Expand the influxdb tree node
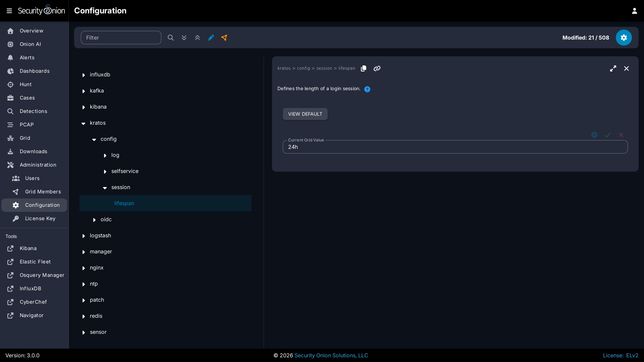Screen dimensions: 644x362 (84, 75)
